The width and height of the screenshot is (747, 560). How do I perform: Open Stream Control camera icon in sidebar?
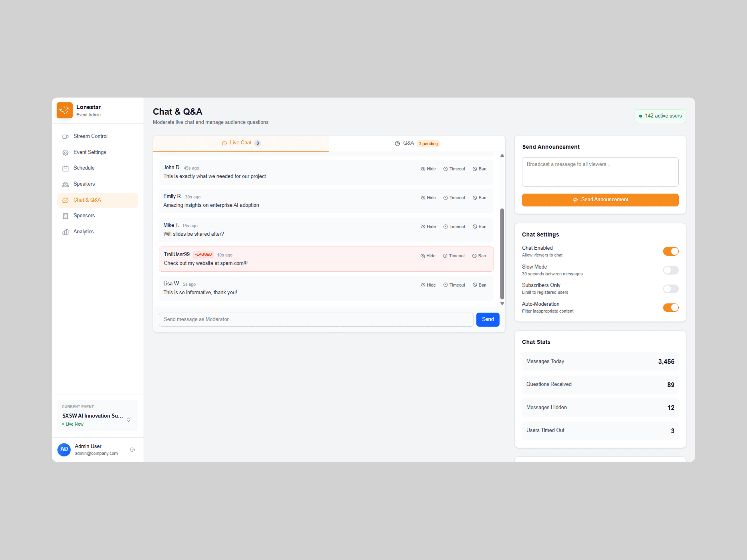click(x=66, y=136)
